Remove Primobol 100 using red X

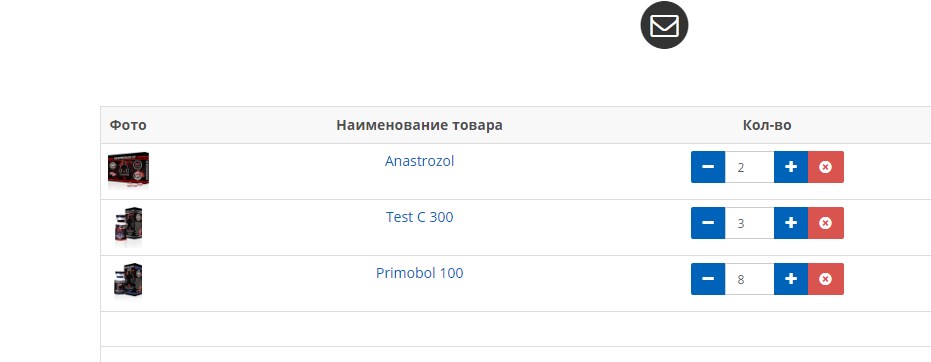[825, 279]
